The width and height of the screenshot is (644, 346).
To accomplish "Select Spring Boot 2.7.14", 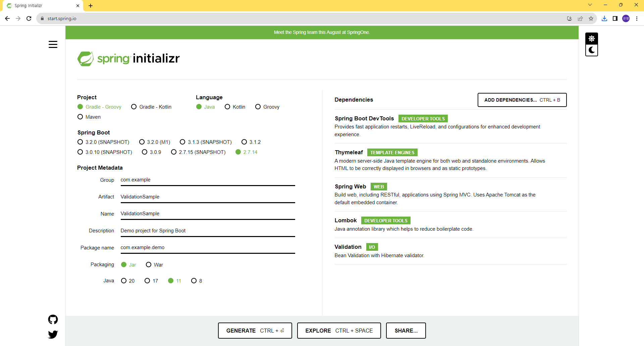I will point(247,152).
